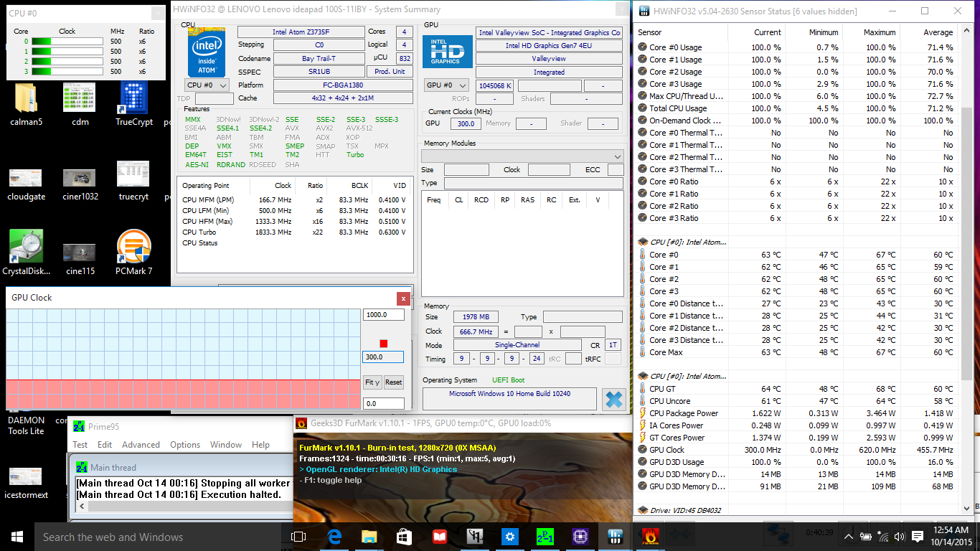Select Total CPU Usage sensor row
Image resolution: width=980 pixels, height=551 pixels.
(x=796, y=108)
